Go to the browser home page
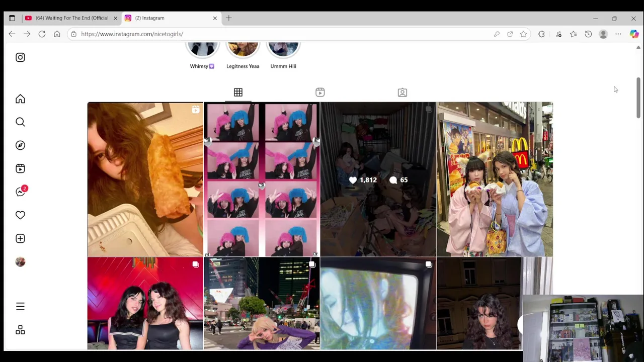This screenshot has height=362, width=644. point(57,34)
